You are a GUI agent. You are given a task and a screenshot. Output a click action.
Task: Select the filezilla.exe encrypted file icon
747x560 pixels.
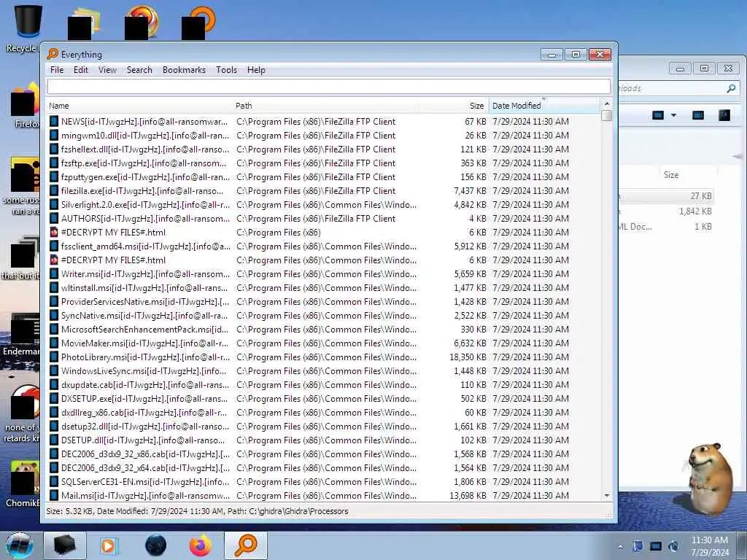54,190
